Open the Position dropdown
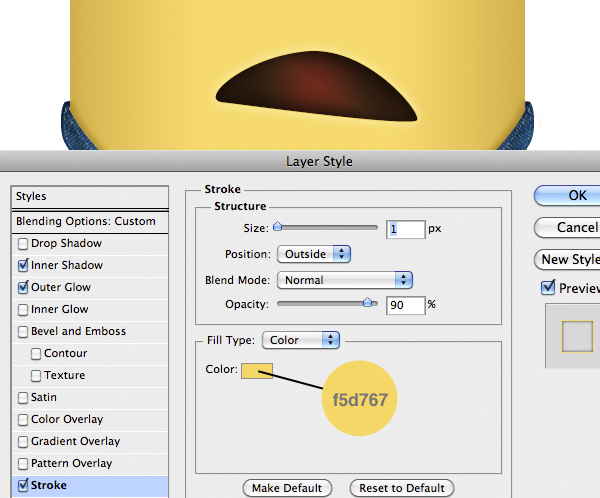Image resolution: width=600 pixels, height=498 pixels. click(x=313, y=254)
